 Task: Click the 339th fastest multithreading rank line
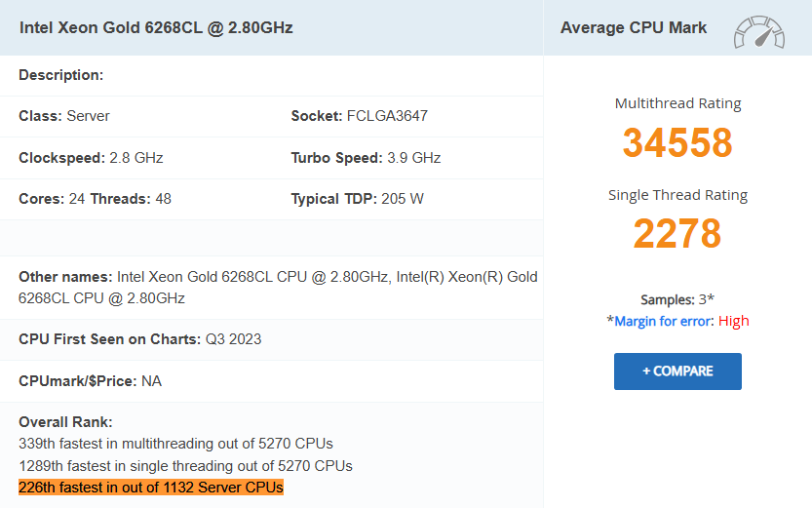(175, 444)
